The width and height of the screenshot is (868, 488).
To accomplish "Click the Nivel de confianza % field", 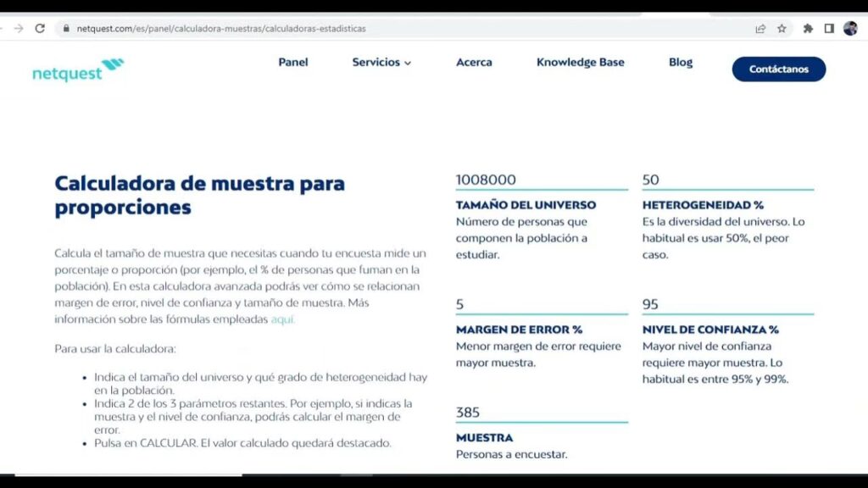I will (x=727, y=304).
